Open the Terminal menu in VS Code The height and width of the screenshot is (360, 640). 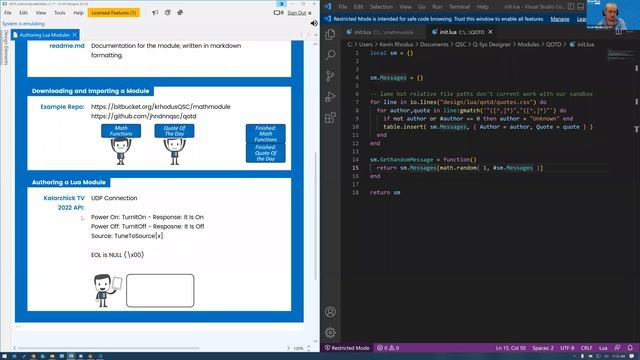point(459,7)
